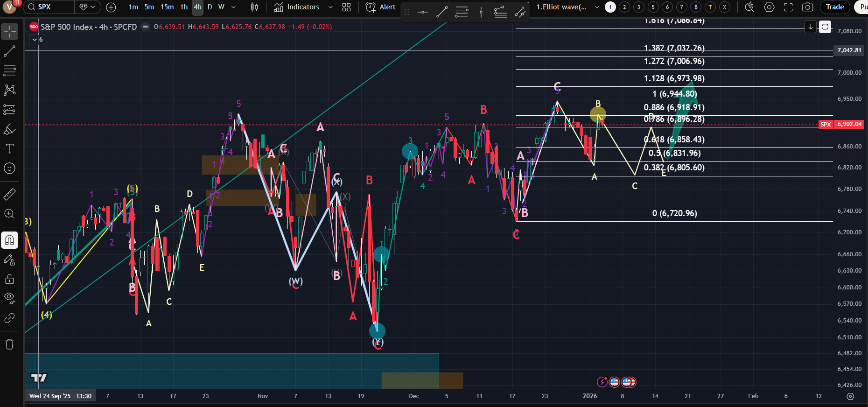
Task: Switch to the D daily timeframe
Action: tap(210, 7)
